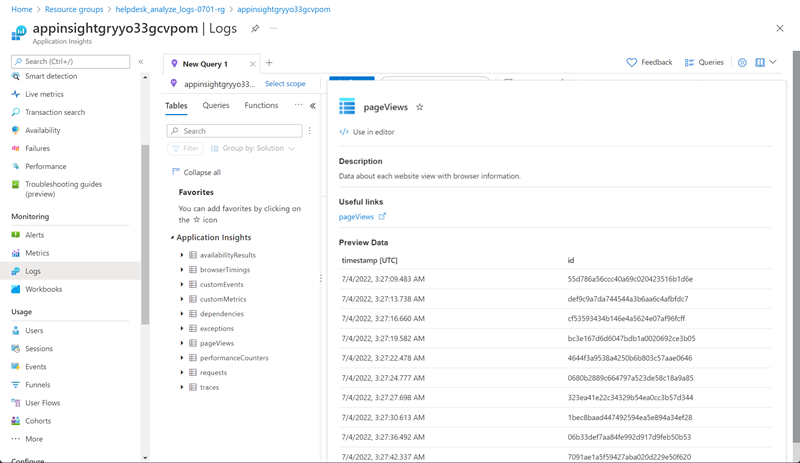Click Use in editor
Image resolution: width=800 pixels, height=463 pixels.
point(367,132)
